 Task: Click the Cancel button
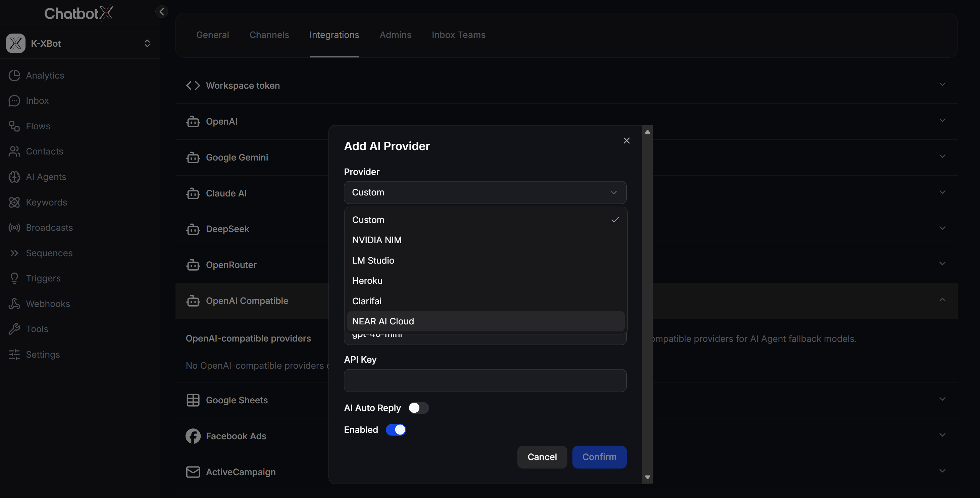tap(542, 457)
